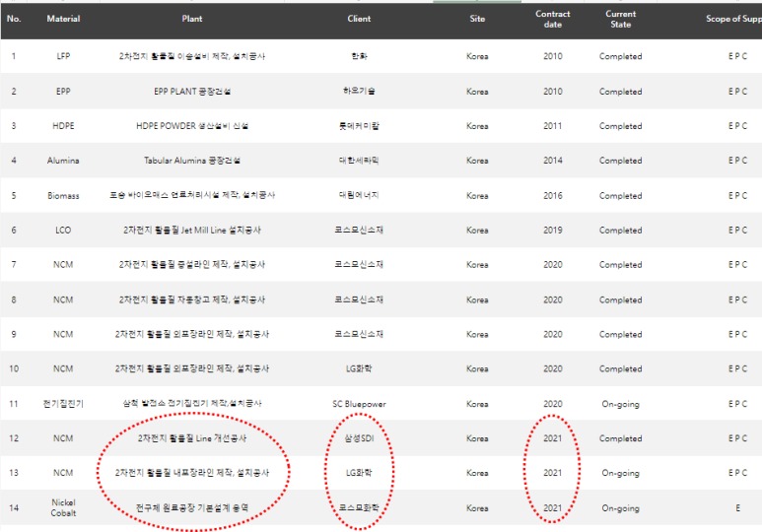The height and width of the screenshot is (532, 762).
Task: Click the EPP PLANT plant description cell
Action: coord(192,92)
